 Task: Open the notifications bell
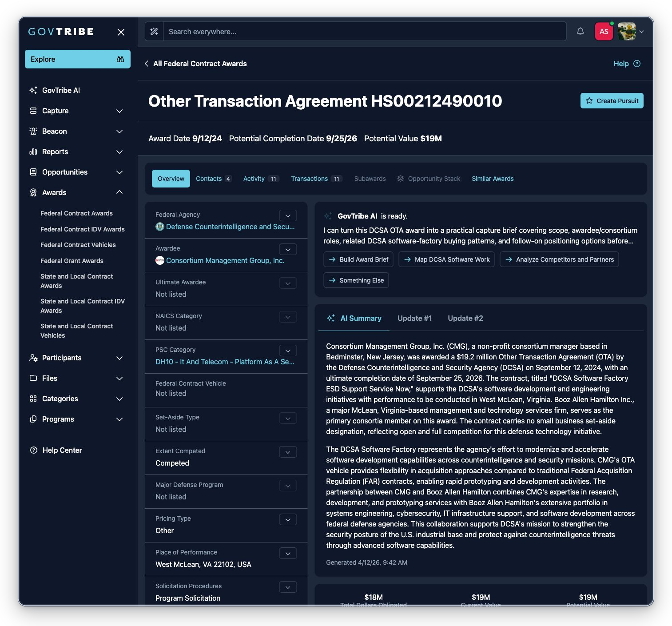[580, 31]
